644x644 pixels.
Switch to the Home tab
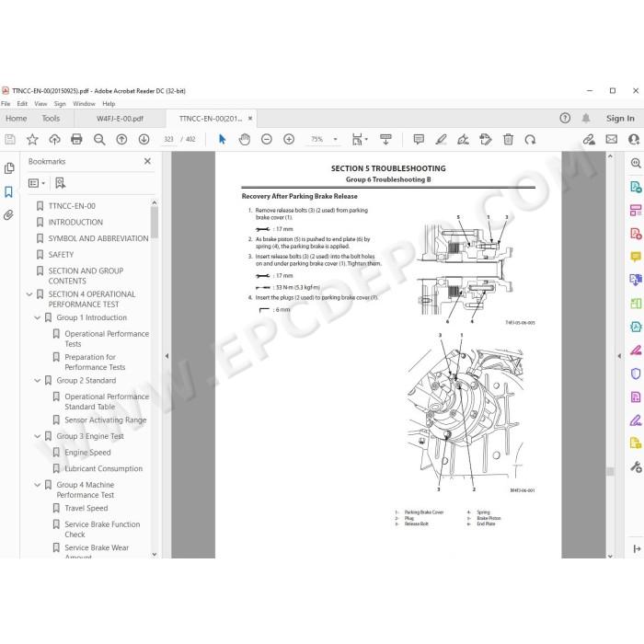tap(17, 119)
